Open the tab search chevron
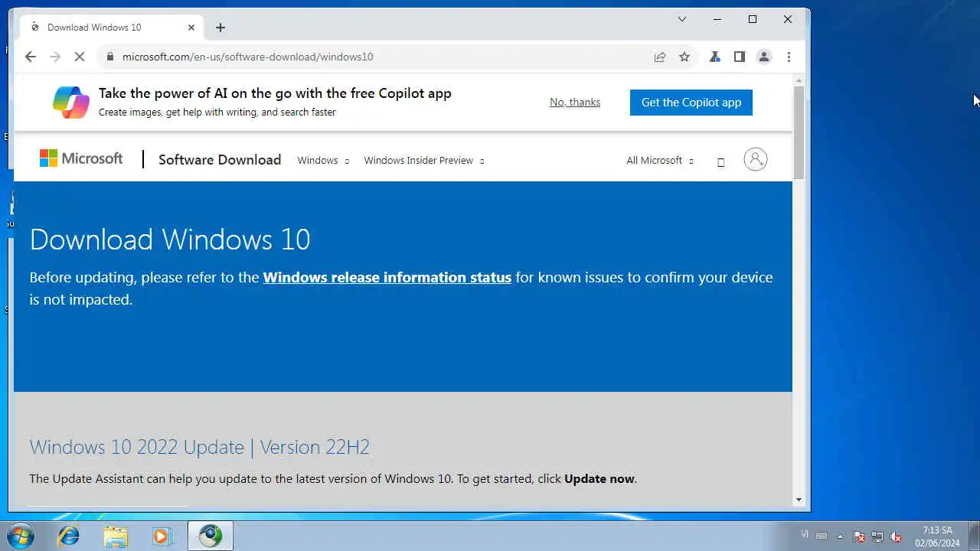Viewport: 980px width, 551px height. pos(682,19)
